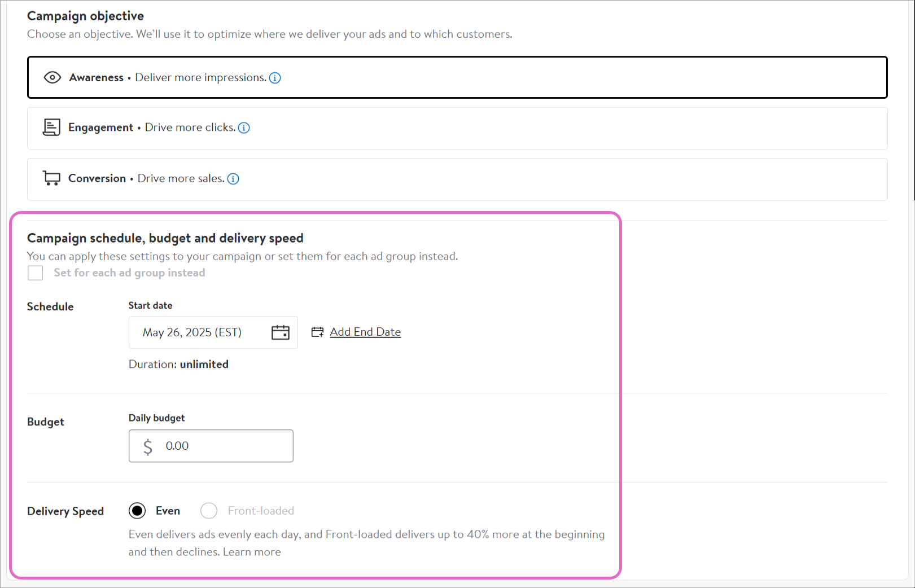The width and height of the screenshot is (915, 588).
Task: Enable Set for each ad group instead
Action: [x=36, y=273]
